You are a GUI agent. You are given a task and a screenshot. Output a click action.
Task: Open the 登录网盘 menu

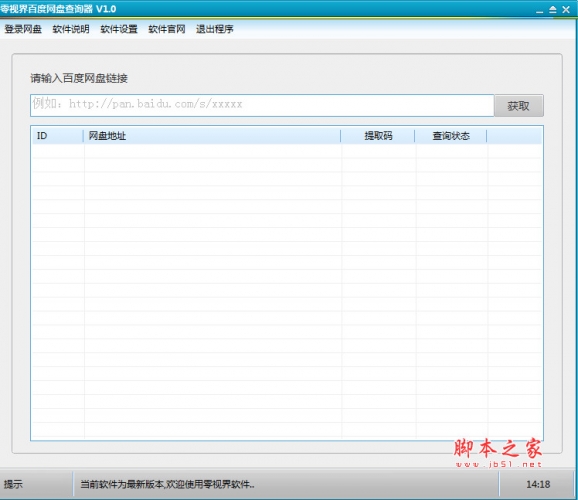click(23, 29)
